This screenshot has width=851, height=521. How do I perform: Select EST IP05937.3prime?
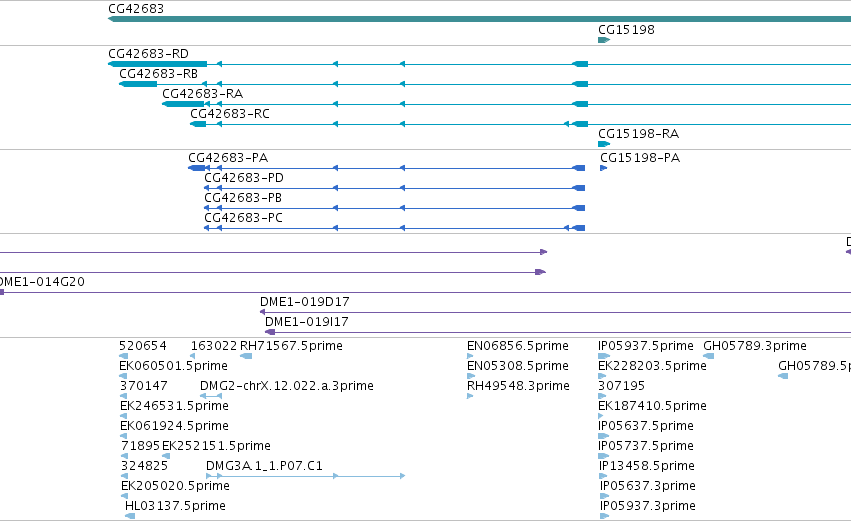pyautogui.click(x=648, y=507)
